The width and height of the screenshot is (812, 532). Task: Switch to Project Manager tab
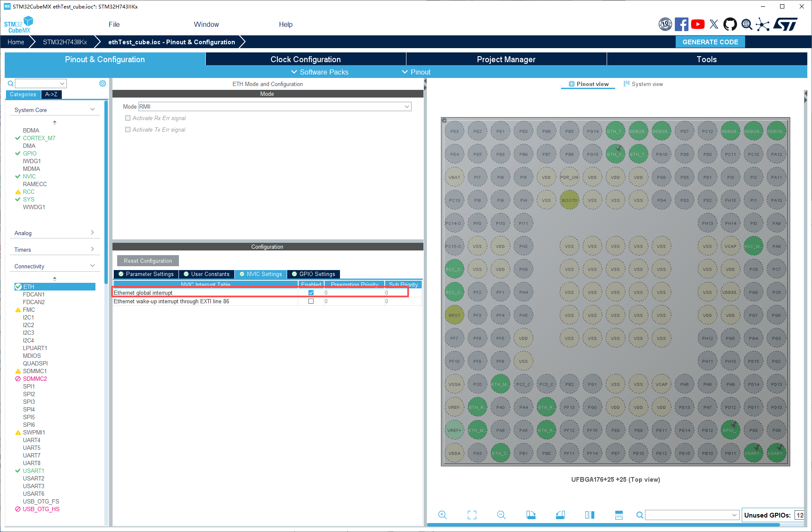[x=506, y=59]
